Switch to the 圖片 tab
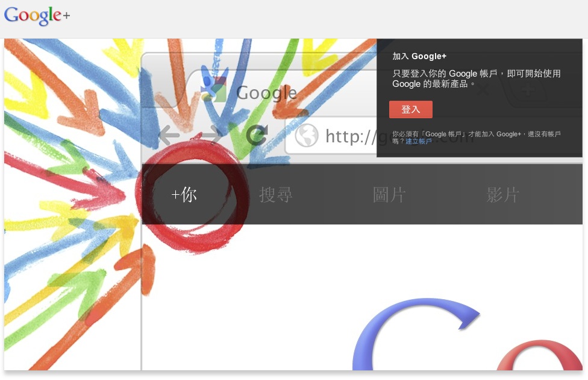The height and width of the screenshot is (380, 588). point(389,194)
